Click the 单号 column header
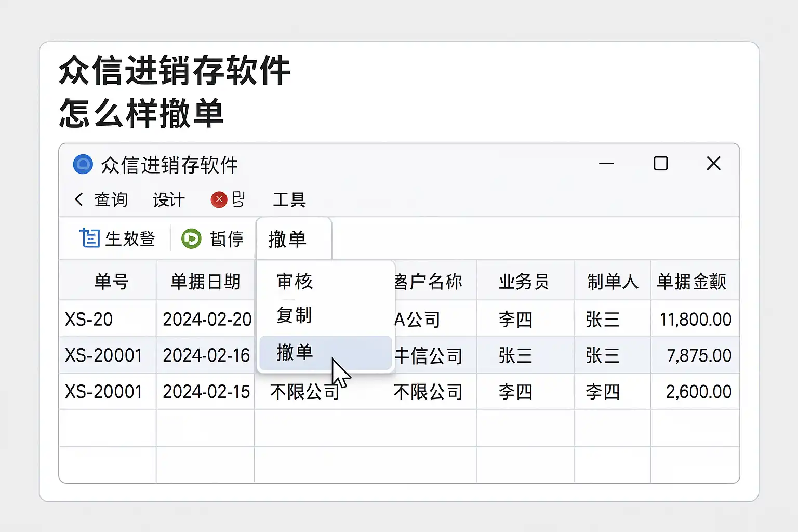The image size is (798, 532). [111, 282]
